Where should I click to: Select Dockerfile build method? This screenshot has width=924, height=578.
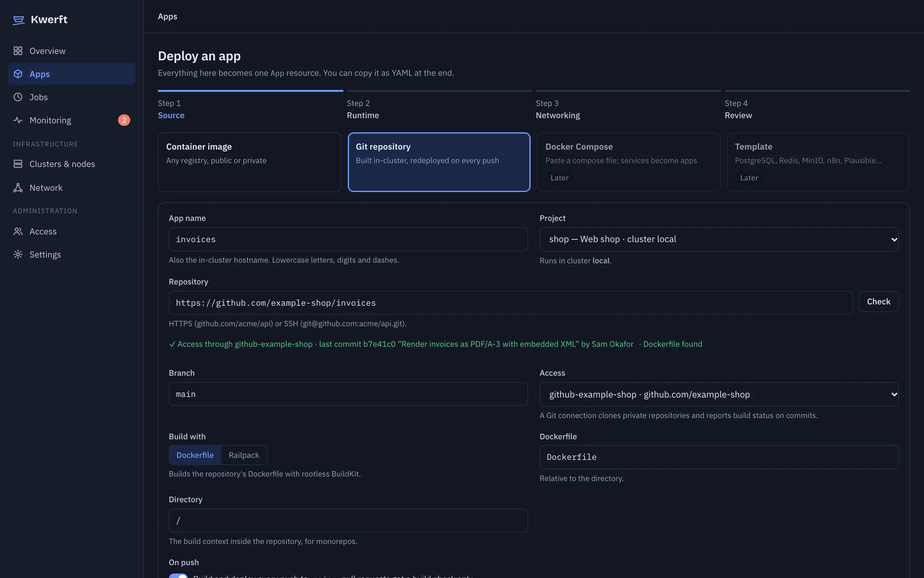click(195, 455)
